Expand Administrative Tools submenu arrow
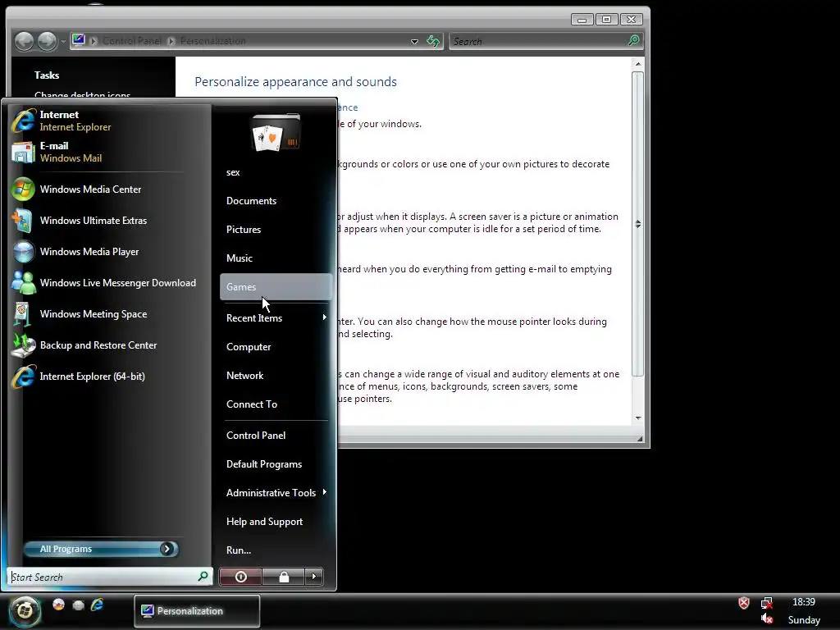Viewport: 840px width, 630px height. [x=324, y=492]
